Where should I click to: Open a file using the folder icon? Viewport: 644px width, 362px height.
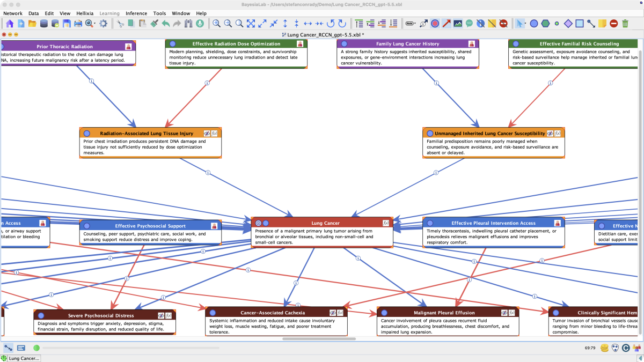pos(32,24)
